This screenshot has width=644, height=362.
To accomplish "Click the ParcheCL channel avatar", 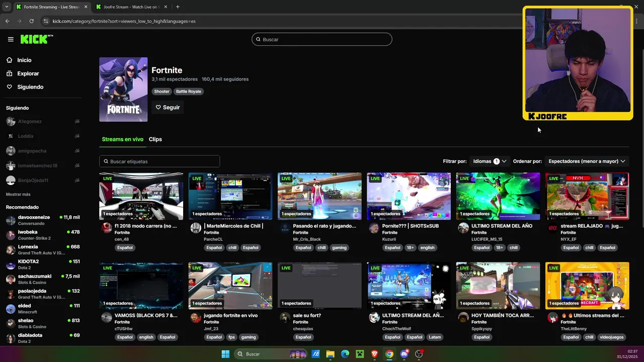I will tap(196, 228).
